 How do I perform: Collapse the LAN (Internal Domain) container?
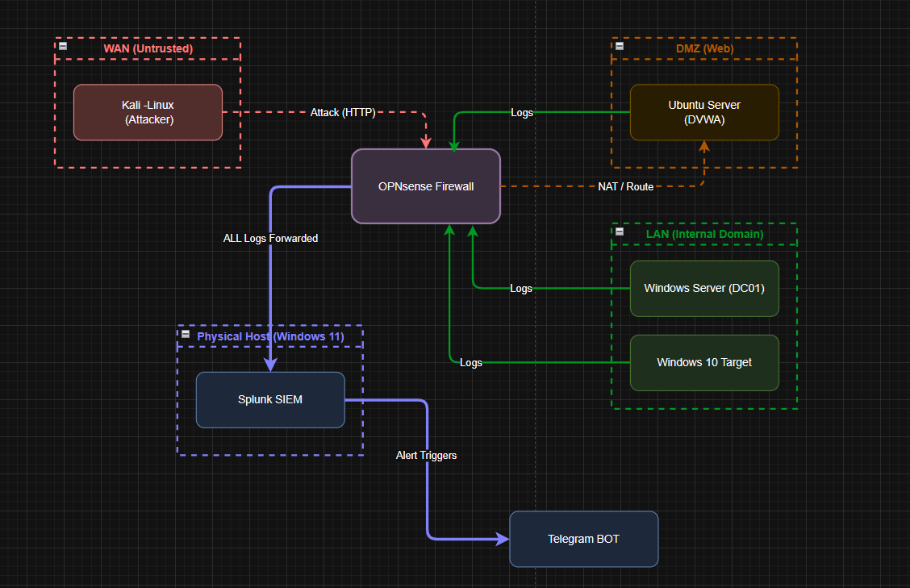[620, 231]
